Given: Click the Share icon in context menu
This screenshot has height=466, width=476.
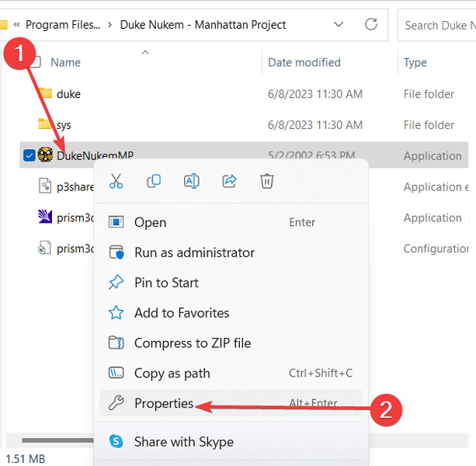Looking at the screenshot, I should (x=229, y=181).
